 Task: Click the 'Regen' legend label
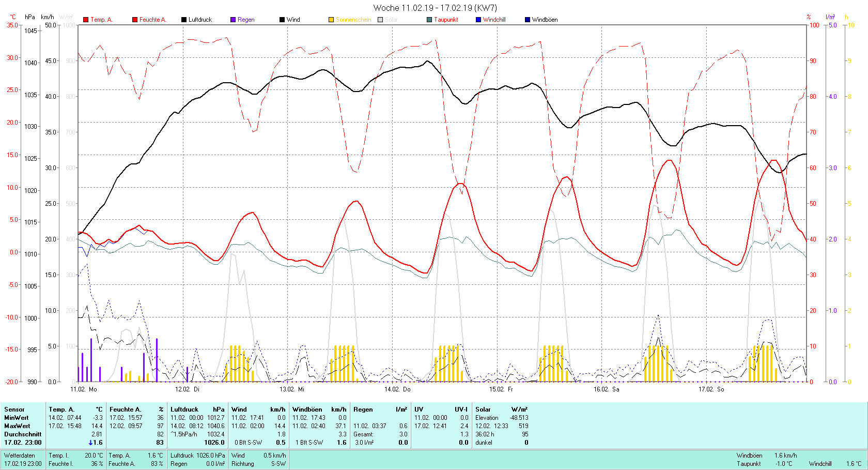[246, 20]
